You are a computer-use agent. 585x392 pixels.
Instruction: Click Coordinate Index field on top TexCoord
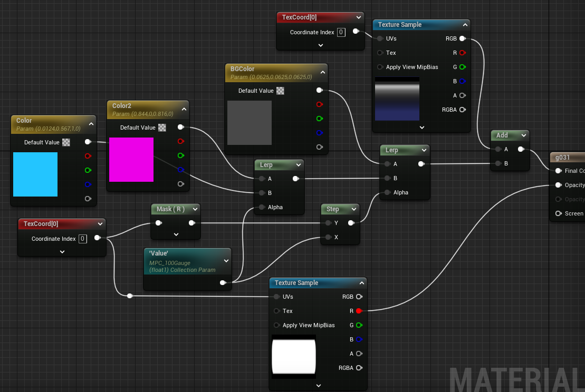pyautogui.click(x=341, y=33)
